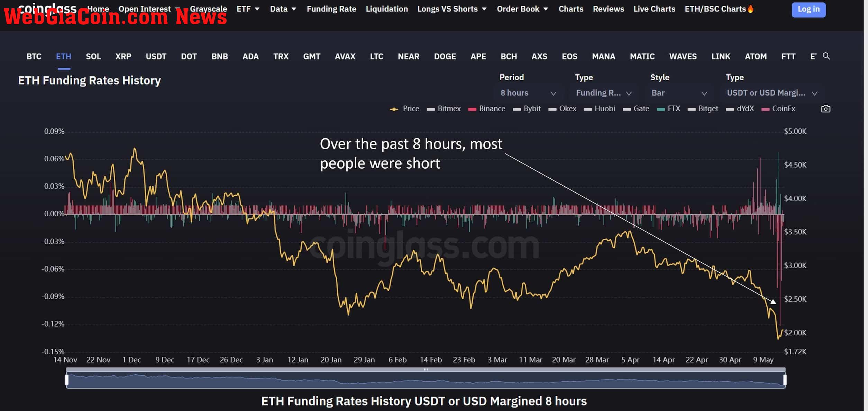The image size is (868, 411).
Task: Save chart image with camera icon
Action: pyautogui.click(x=825, y=109)
